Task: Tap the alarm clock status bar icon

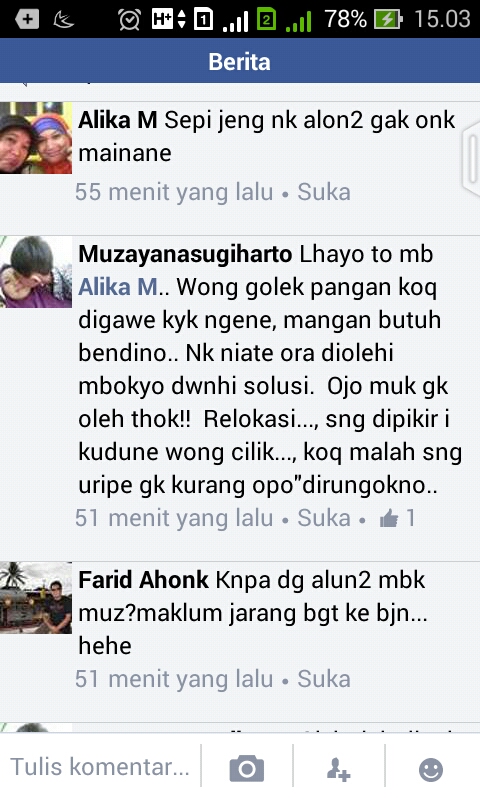Action: (129, 19)
